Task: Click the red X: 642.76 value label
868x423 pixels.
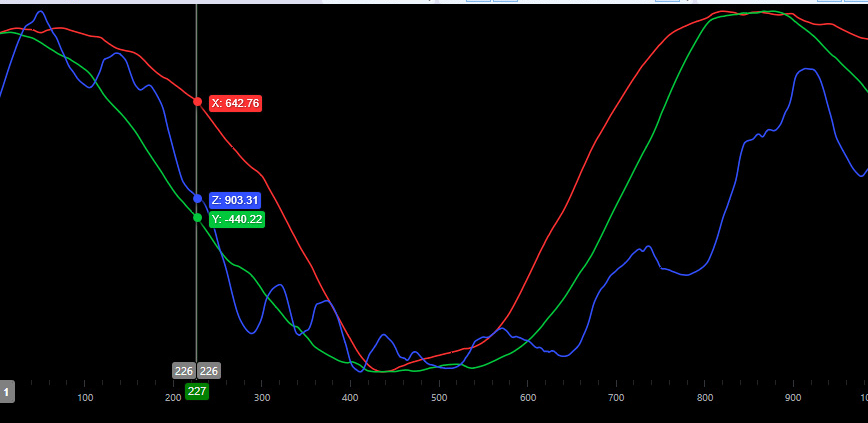Action: 235,103
